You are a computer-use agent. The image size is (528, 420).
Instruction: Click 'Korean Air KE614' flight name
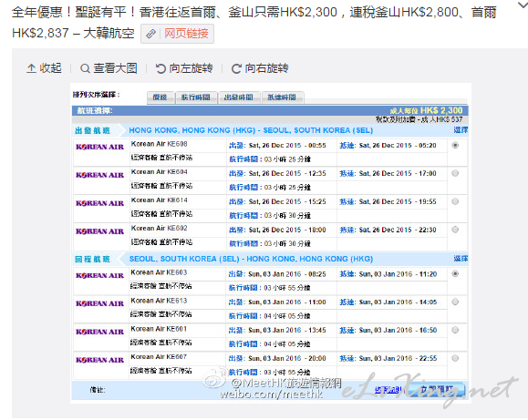coord(160,200)
